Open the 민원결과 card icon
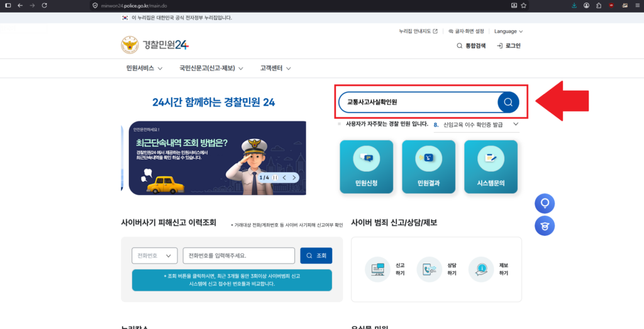Image resolution: width=644 pixels, height=329 pixels. click(x=428, y=158)
